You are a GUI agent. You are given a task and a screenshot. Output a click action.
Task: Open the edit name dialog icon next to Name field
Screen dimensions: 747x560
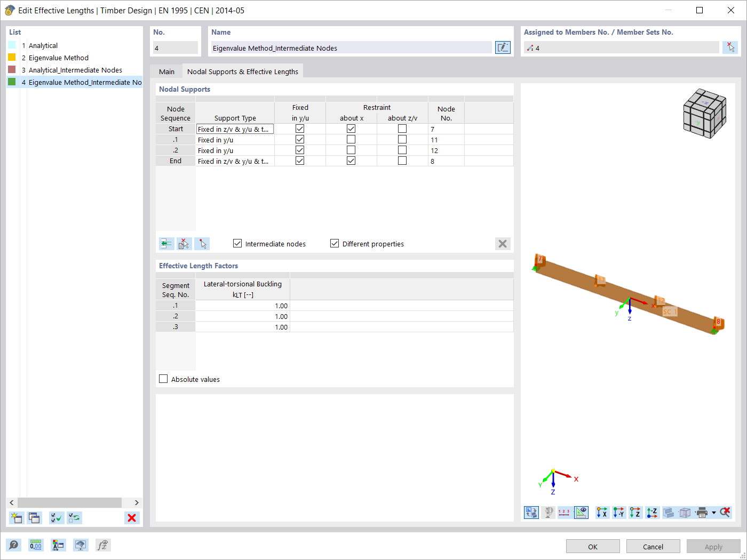pos(502,47)
